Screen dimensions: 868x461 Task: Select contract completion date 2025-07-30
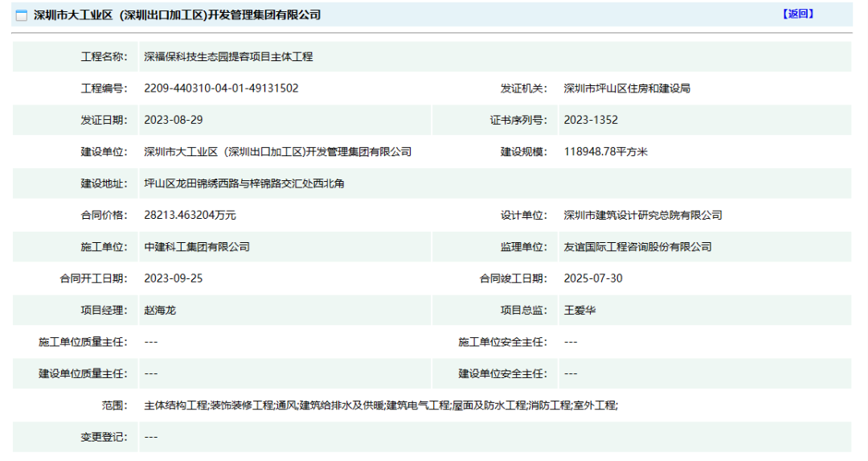click(593, 278)
